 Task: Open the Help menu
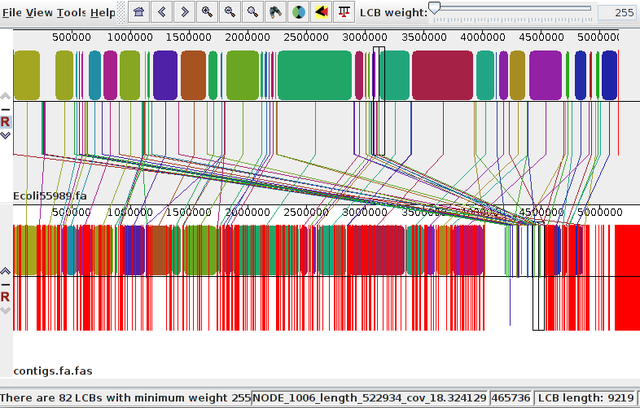tap(103, 13)
